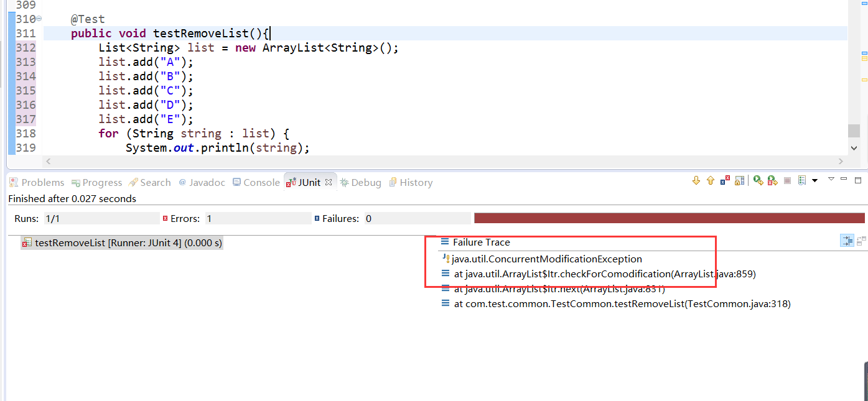
Task: Open the Test Run History icon
Action: click(x=801, y=180)
